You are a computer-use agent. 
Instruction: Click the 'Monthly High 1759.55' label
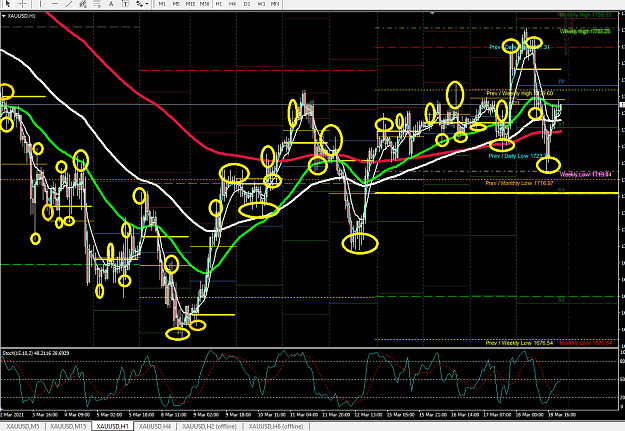pos(584,15)
